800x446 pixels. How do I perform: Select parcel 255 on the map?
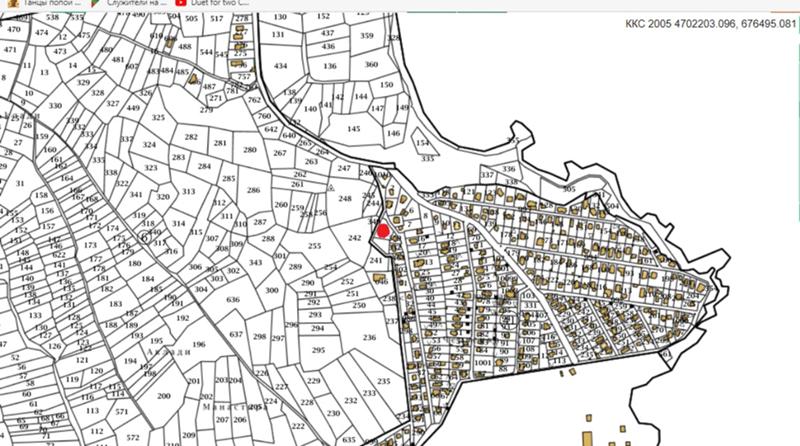(x=314, y=246)
